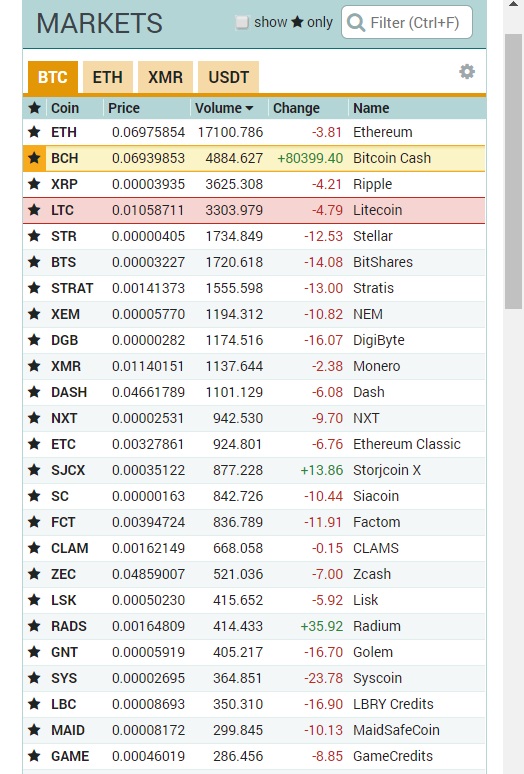Toggle the star for GAME
Image resolution: width=524 pixels, height=774 pixels.
click(x=34, y=756)
